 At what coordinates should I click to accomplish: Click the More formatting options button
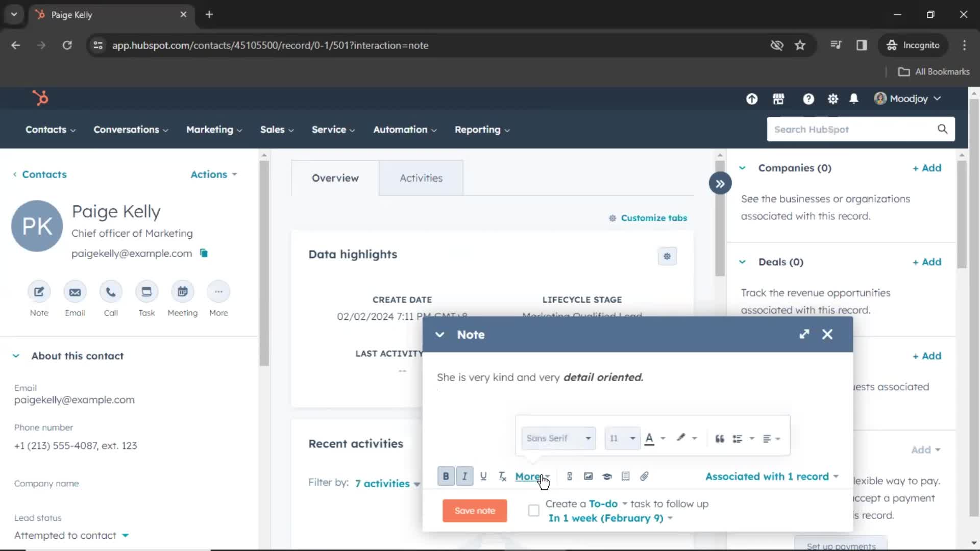tap(532, 475)
